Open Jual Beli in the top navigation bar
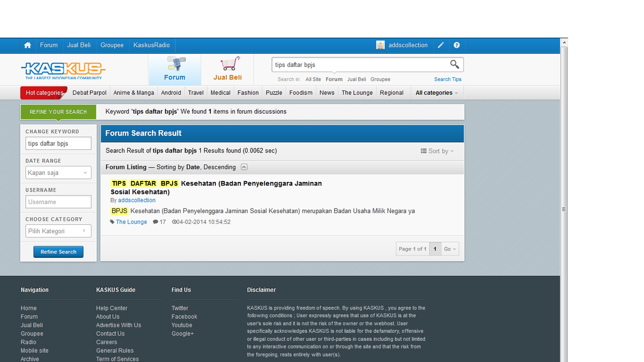The width and height of the screenshot is (644, 362). (x=79, y=45)
